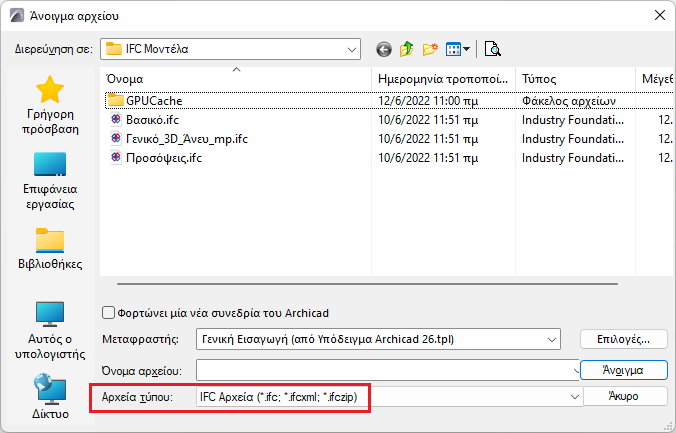The height and width of the screenshot is (433, 676).
Task: Go back using the back arrow icon
Action: [384, 49]
